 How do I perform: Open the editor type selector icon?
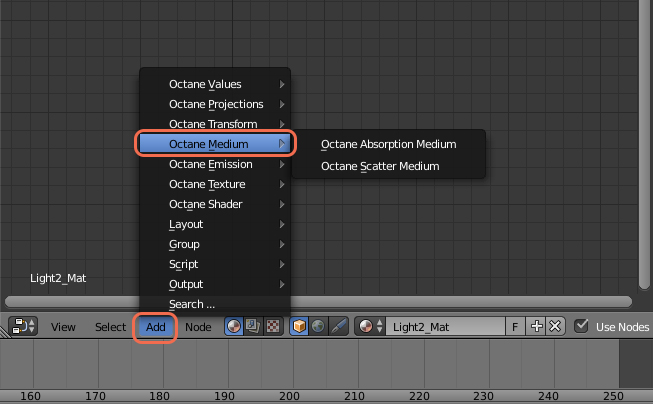tap(23, 326)
